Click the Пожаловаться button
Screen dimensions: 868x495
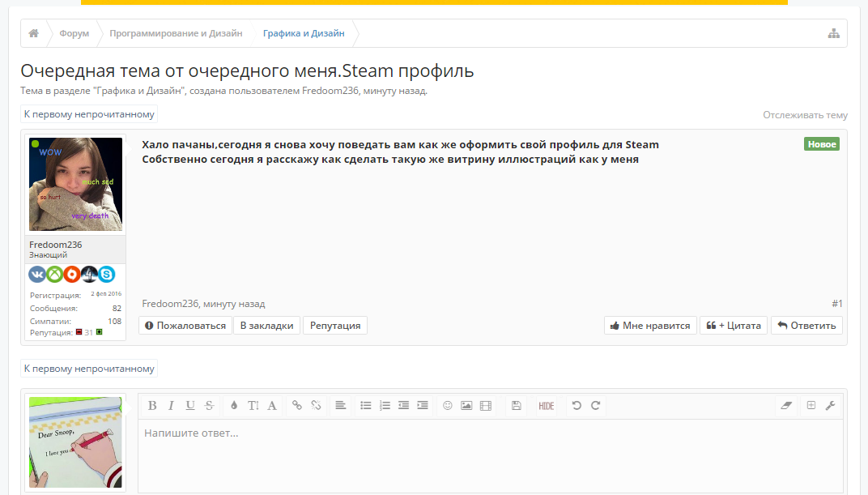[185, 326]
